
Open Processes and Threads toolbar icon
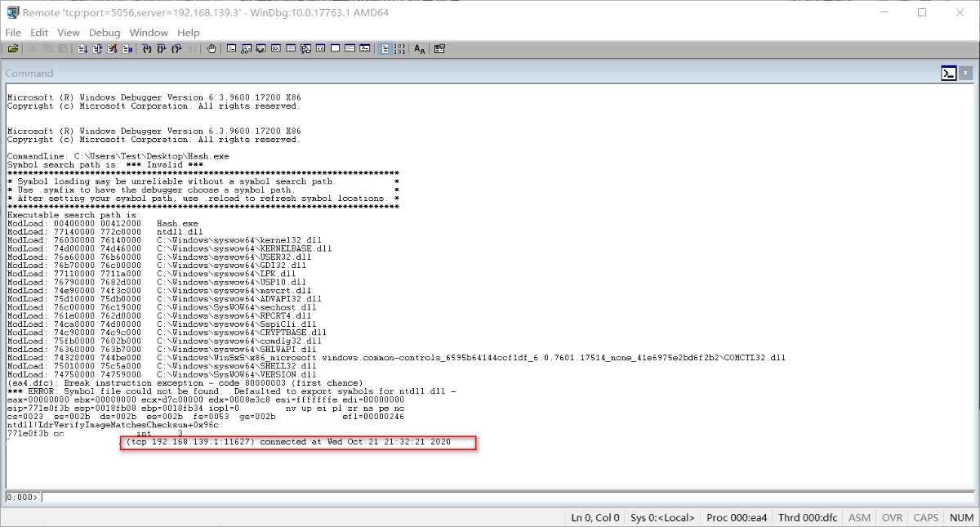point(350,49)
